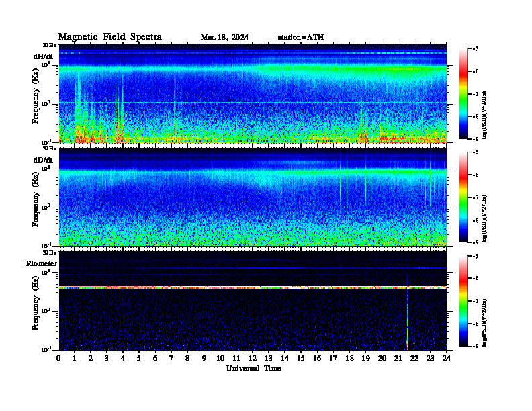Click the PSD units label beside Riometer color bar
532x411 pixels.
coord(484,322)
